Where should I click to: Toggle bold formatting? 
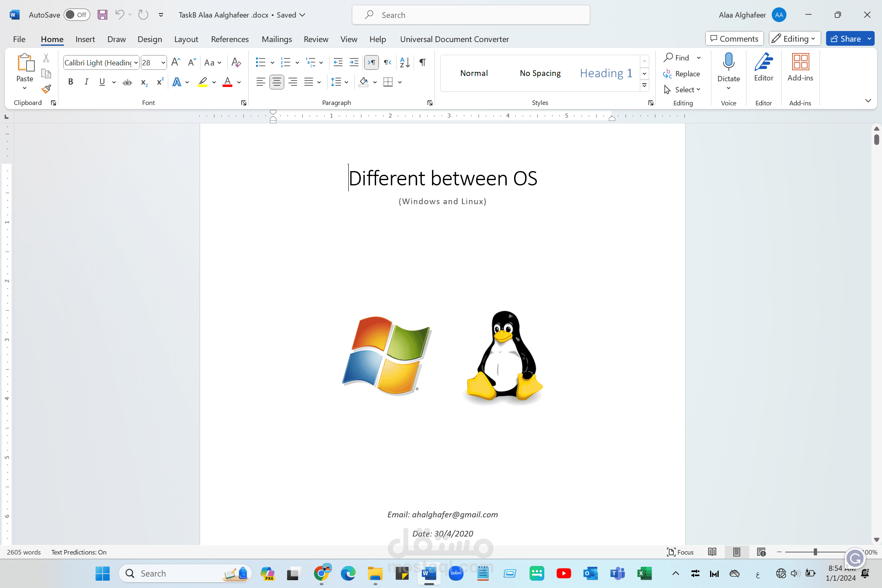point(71,82)
